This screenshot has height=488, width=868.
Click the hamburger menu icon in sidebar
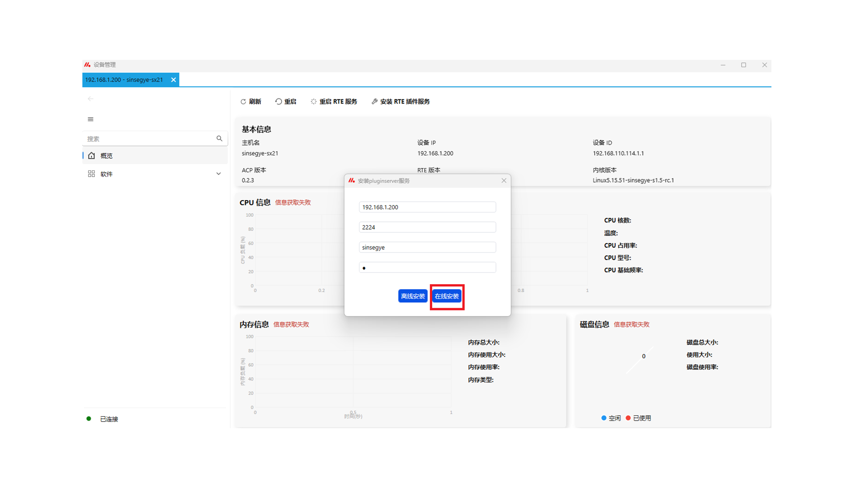tap(90, 119)
